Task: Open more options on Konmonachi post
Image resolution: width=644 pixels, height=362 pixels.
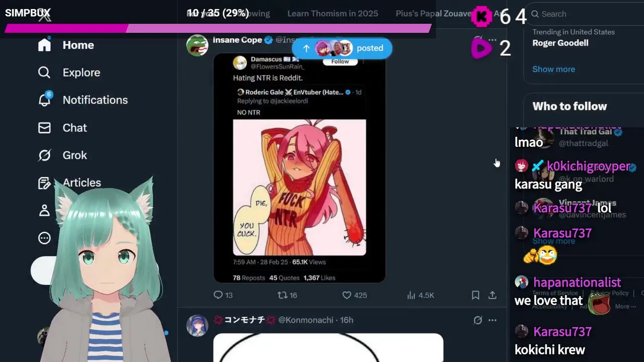Action: click(493, 320)
